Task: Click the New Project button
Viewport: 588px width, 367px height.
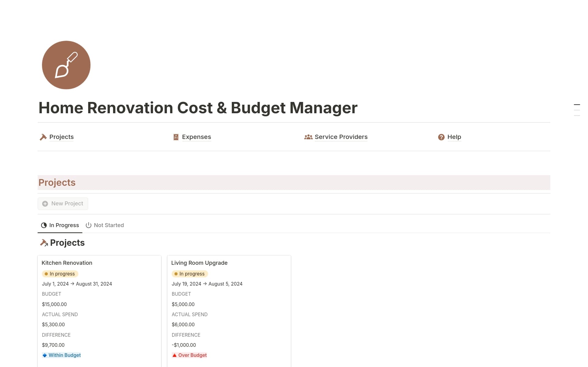Action: coord(62,204)
